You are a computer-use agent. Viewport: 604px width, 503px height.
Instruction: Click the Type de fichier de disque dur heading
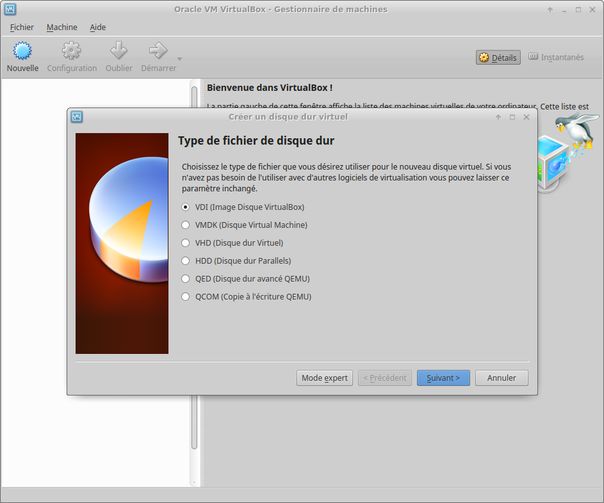click(x=256, y=141)
